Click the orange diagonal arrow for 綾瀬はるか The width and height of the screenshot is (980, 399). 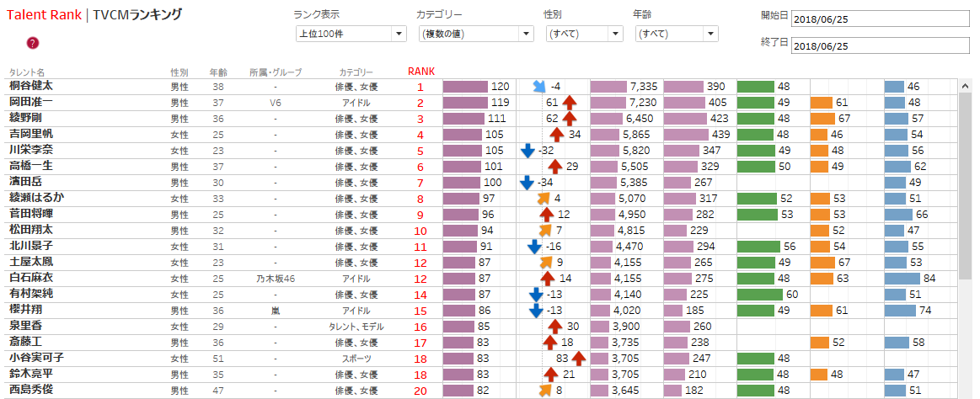point(544,199)
